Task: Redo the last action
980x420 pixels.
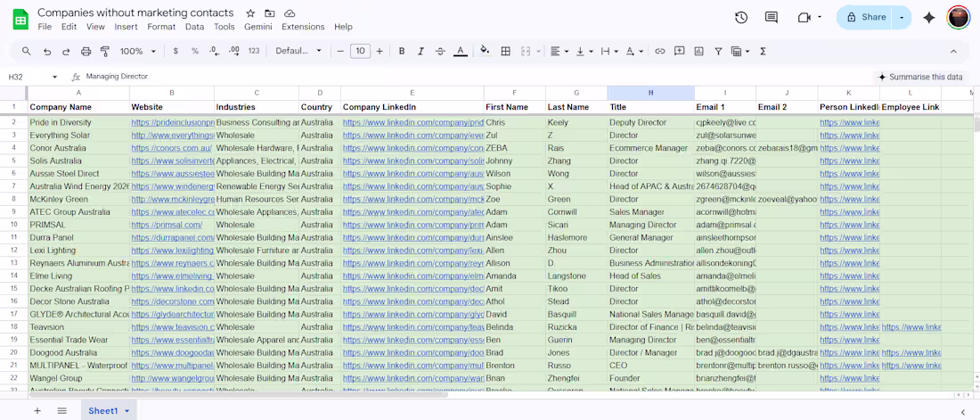Action: point(66,52)
